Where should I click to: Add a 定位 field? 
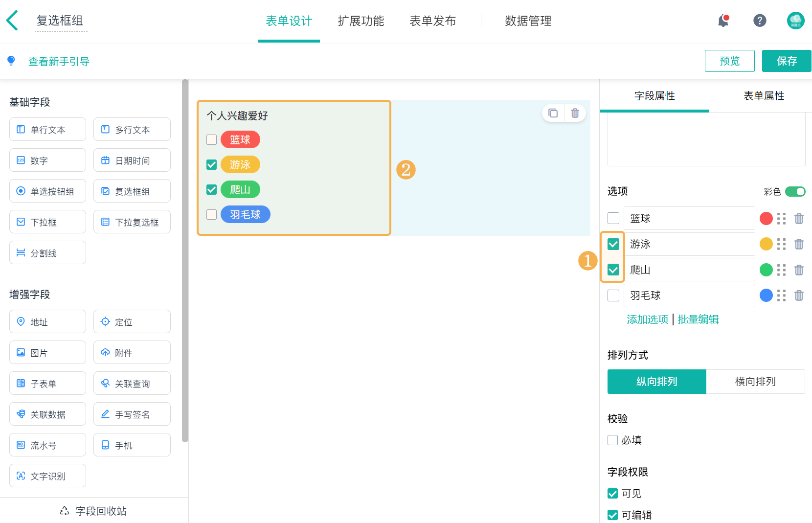(x=132, y=321)
